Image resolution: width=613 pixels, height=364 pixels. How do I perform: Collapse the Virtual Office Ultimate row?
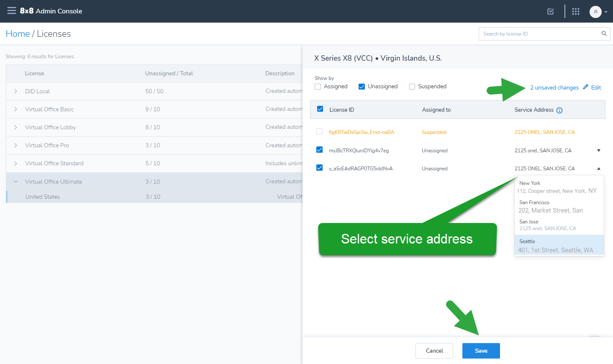pos(15,182)
